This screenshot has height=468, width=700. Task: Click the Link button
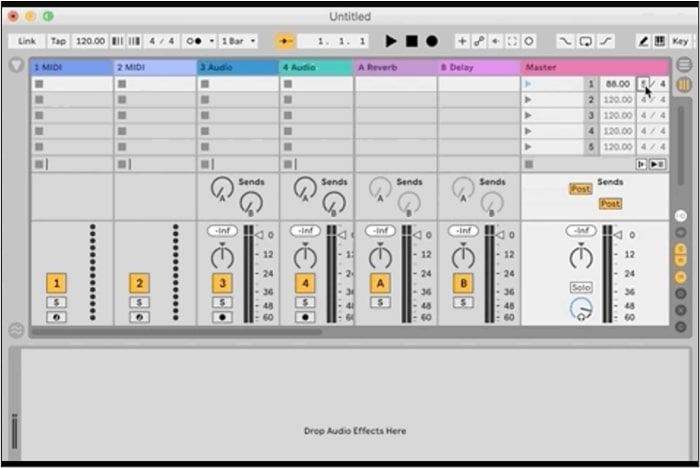27,41
